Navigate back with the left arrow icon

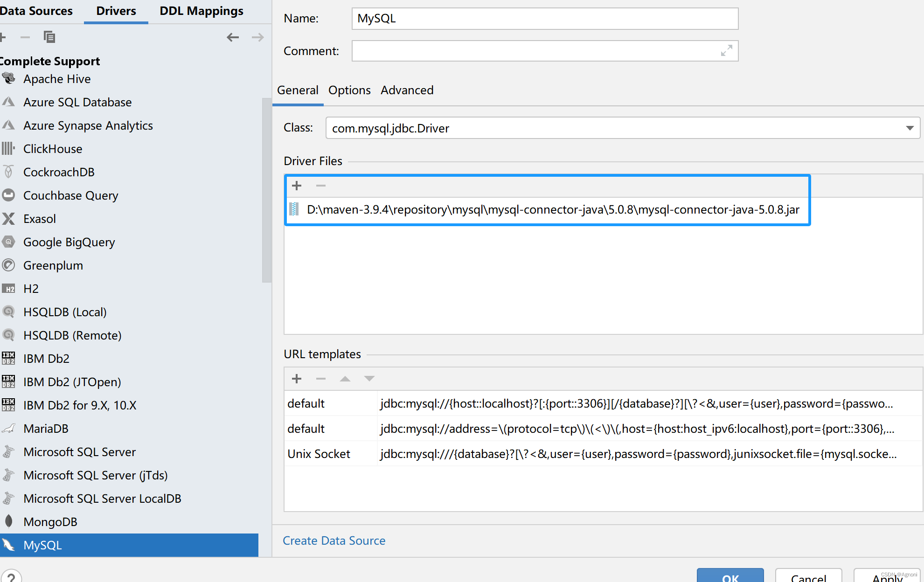(x=232, y=37)
